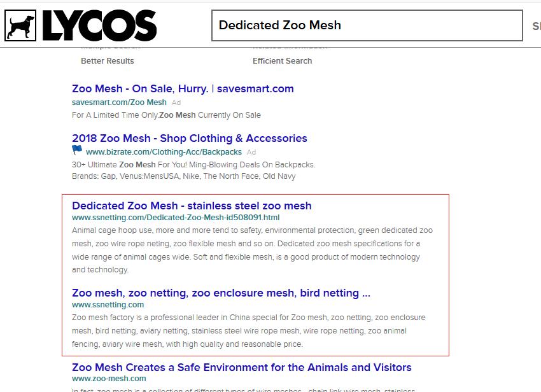This screenshot has height=392, width=541.
Task: Open the Dedicated Zoo Mesh stainless steel result
Action: pyautogui.click(x=192, y=206)
